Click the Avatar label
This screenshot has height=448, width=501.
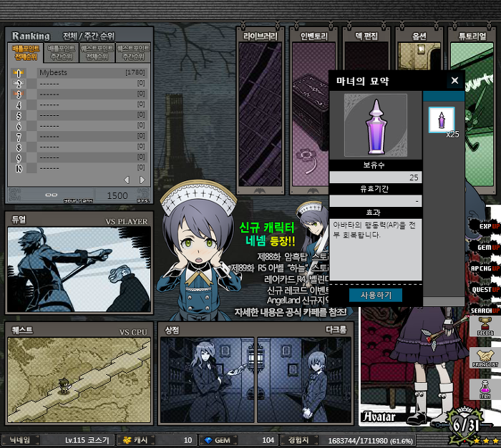(x=379, y=417)
